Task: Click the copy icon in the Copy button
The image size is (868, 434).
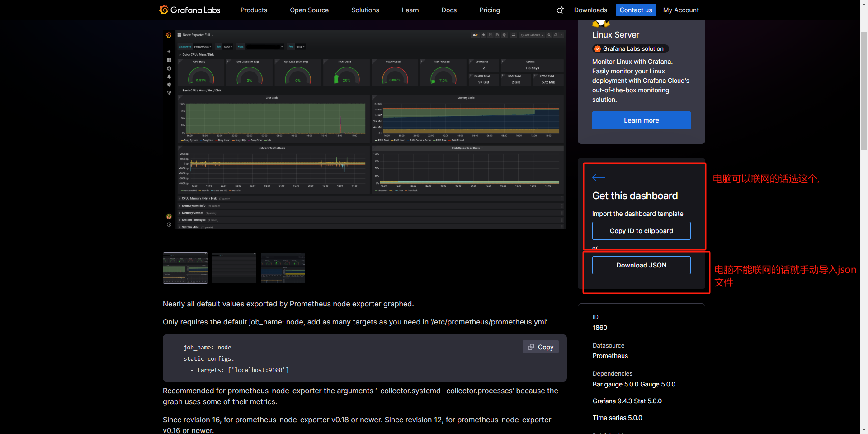Action: 531,347
